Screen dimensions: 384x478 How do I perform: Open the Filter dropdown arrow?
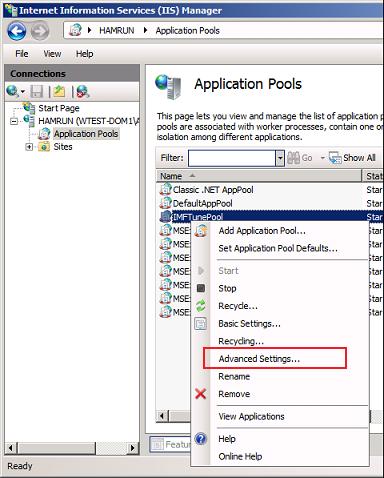coord(280,158)
